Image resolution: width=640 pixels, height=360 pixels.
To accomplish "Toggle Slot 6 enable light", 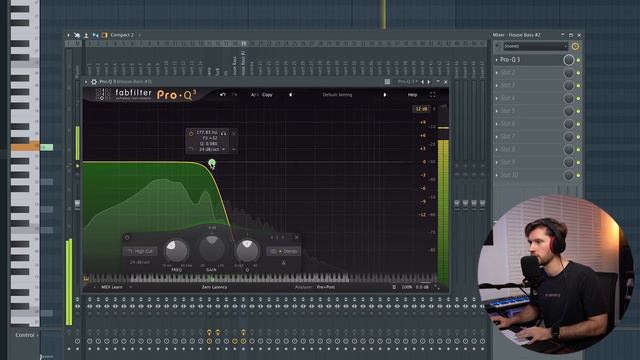I will [x=578, y=124].
